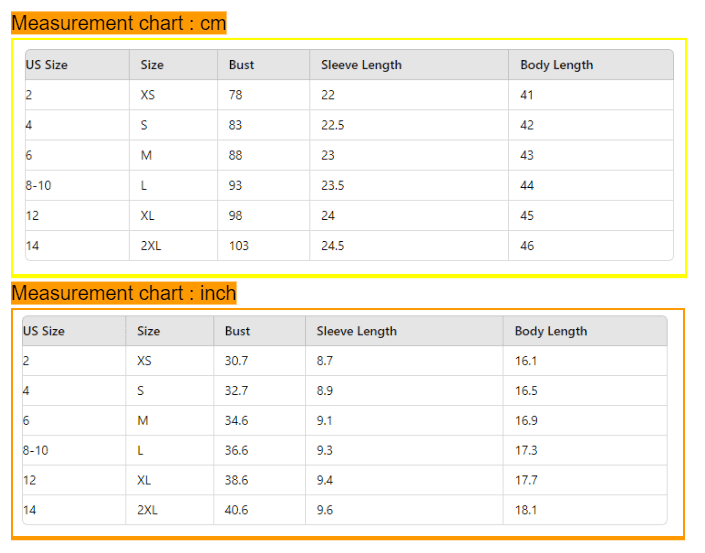Image resolution: width=705 pixels, height=553 pixels.
Task: Click the bust value 103 cell
Action: click(238, 246)
